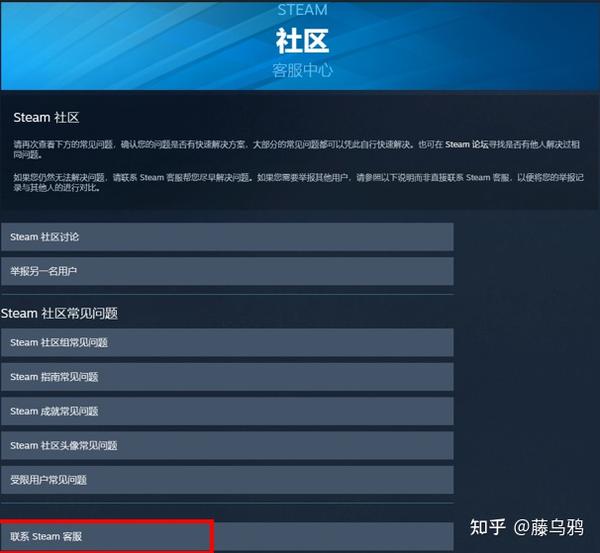
Task: Open the Steam 社区讨论 entry
Action: click(x=227, y=237)
